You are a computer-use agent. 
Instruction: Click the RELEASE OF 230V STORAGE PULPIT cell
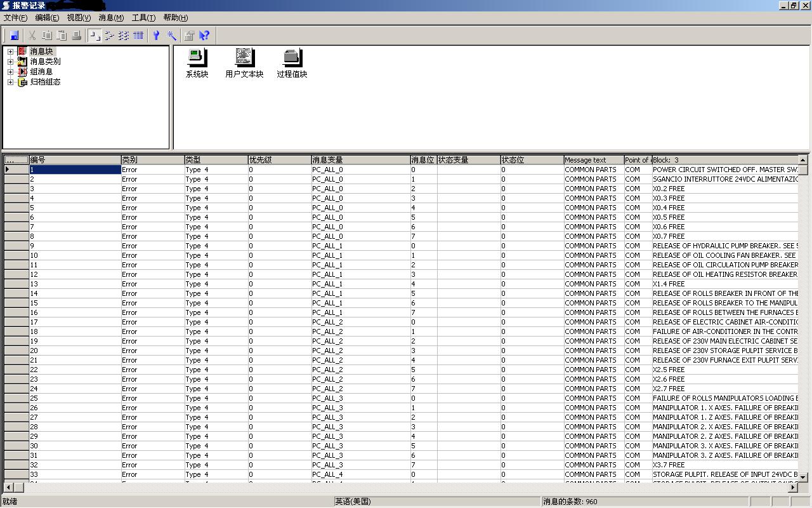pyautogui.click(x=724, y=351)
